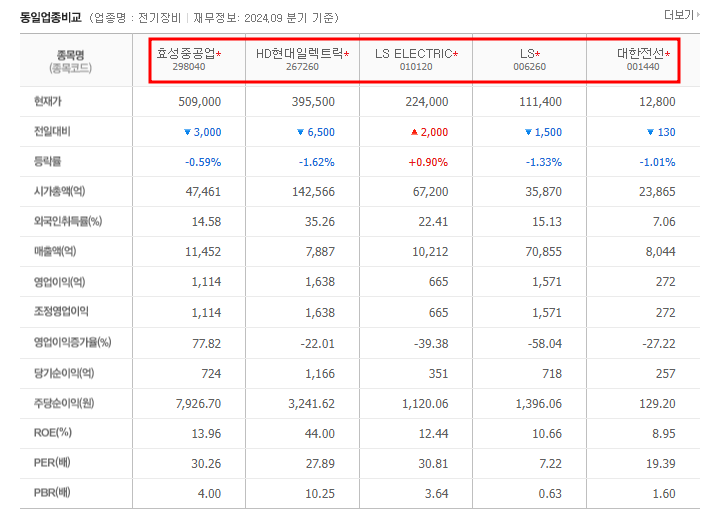709x516 pixels.
Task: Click ROE value 44.00
Action: point(320,434)
